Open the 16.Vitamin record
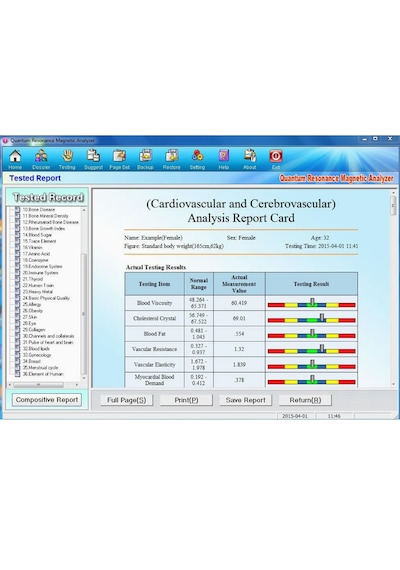Screen dimensions: 400x570 tap(32, 248)
